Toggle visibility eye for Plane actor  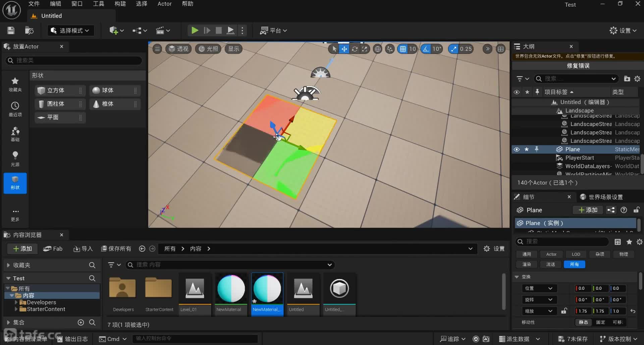[517, 149]
